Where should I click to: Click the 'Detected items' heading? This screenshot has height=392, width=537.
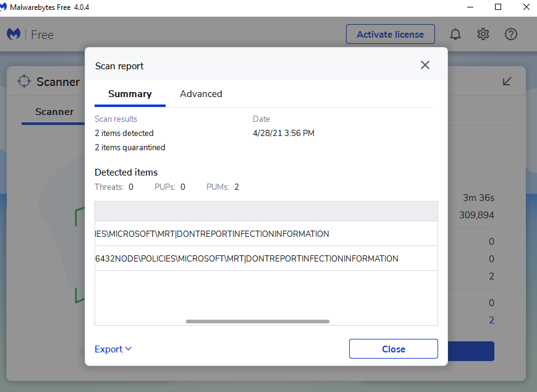tap(126, 173)
